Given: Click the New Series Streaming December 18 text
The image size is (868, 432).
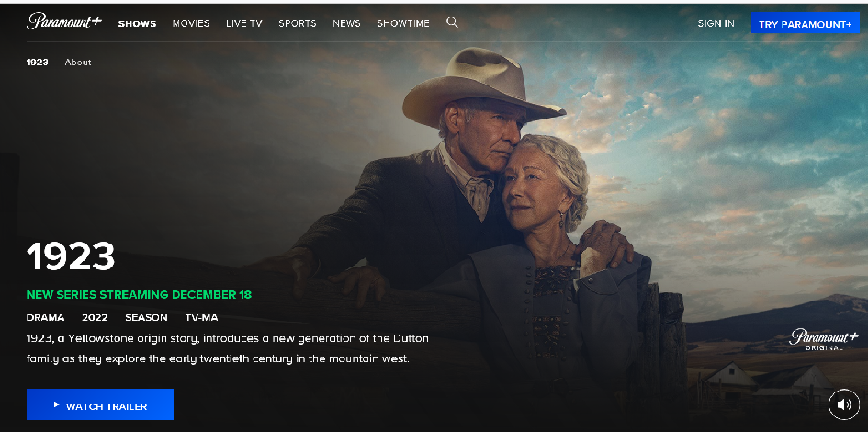Looking at the screenshot, I should pos(139,295).
